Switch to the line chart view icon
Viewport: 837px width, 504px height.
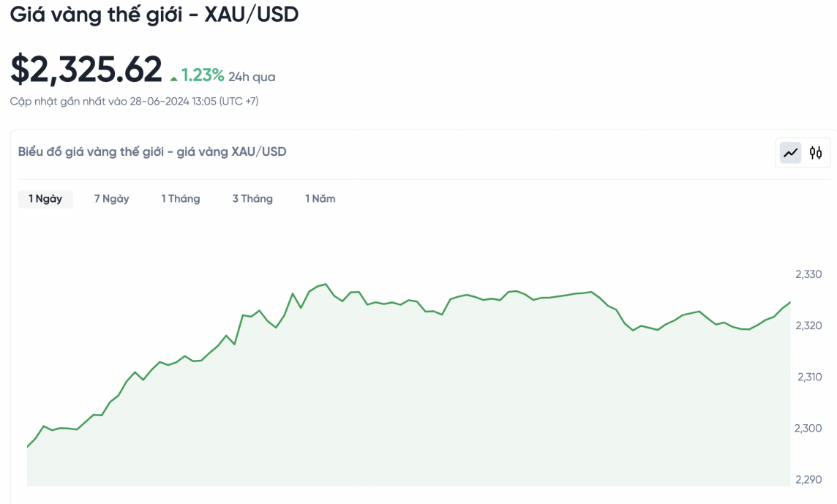pos(791,153)
